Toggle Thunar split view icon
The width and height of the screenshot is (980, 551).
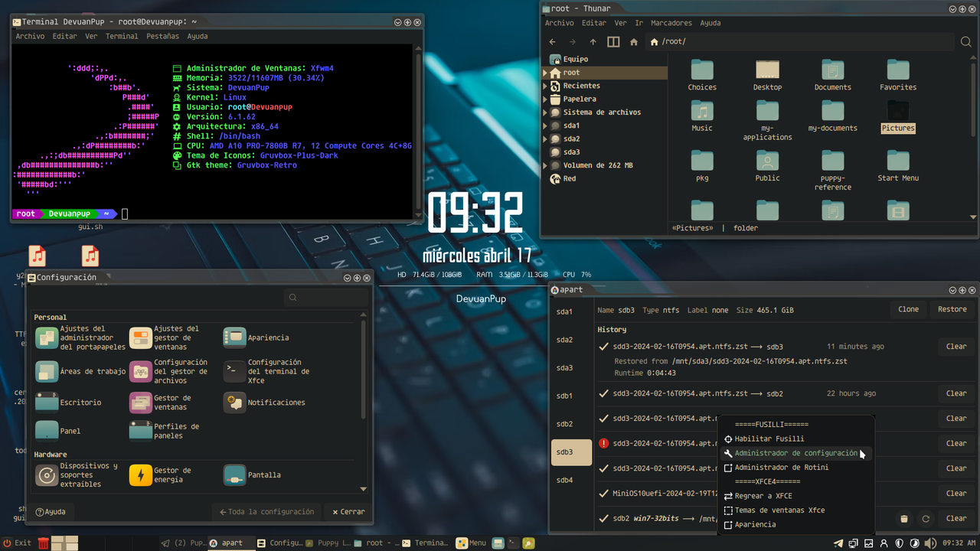[x=613, y=41]
